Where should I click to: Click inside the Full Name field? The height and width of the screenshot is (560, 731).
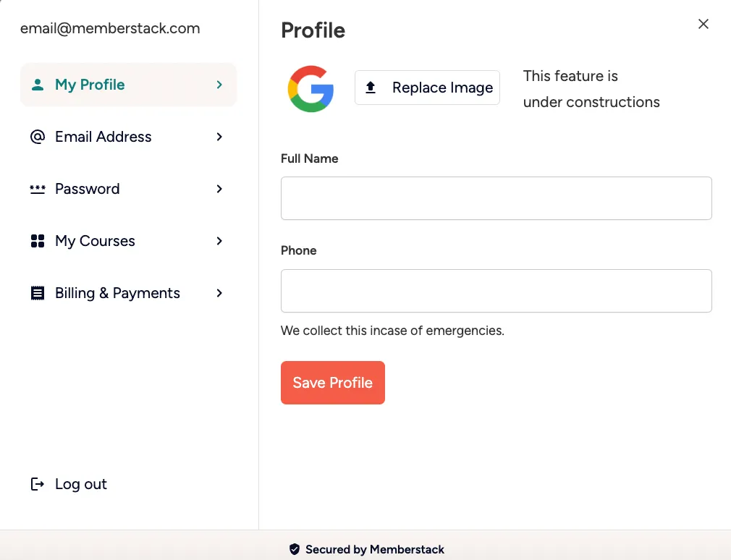click(x=496, y=198)
